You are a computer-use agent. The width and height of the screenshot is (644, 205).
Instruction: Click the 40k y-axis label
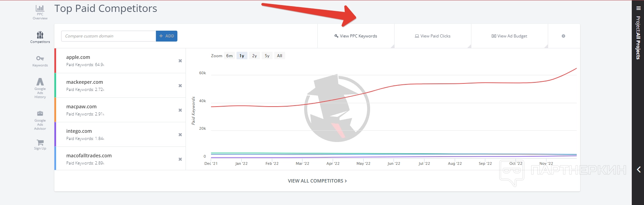click(x=203, y=101)
